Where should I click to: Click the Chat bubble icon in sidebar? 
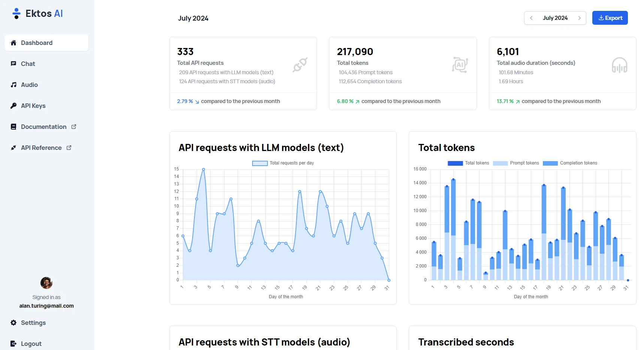coord(13,64)
